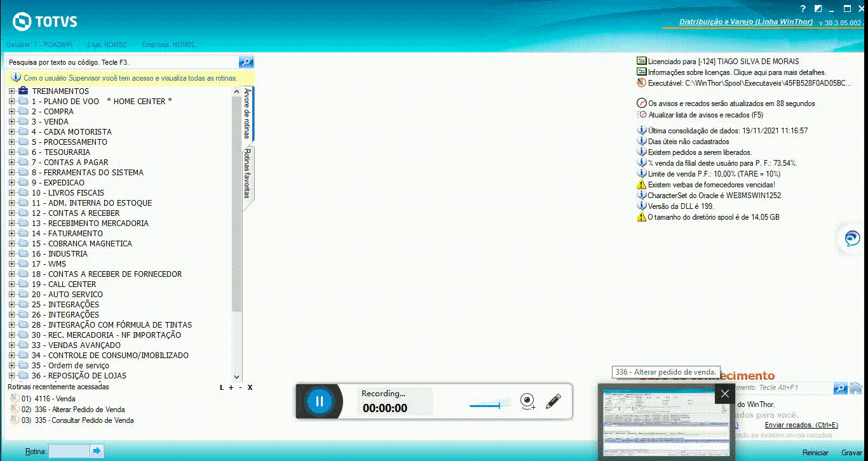Click Enviar recados (Ctrl+E) link
Screen dimensions: 868x461
click(x=801, y=425)
